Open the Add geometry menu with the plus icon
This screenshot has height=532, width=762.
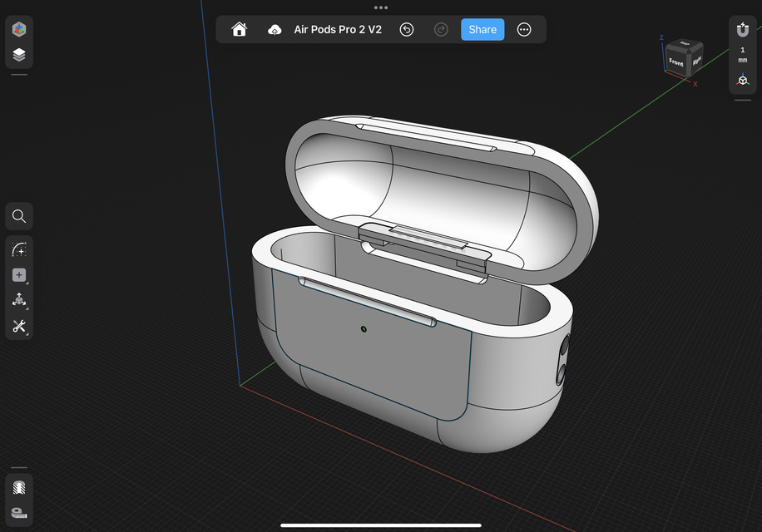click(18, 274)
